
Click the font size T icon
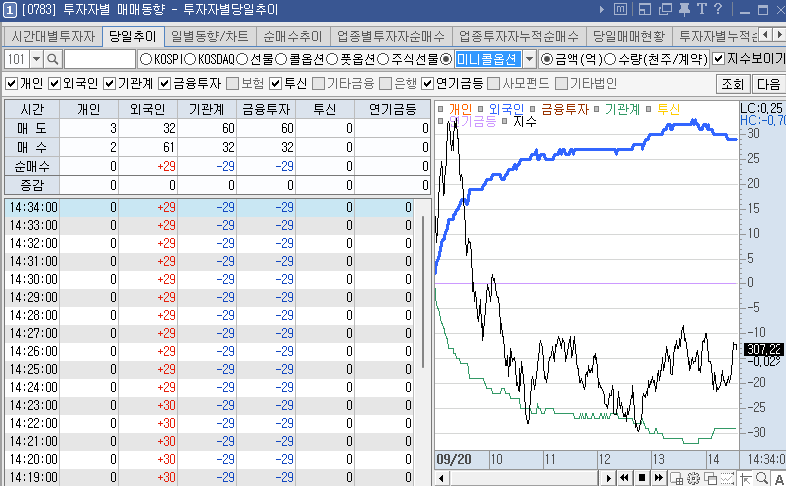701,9
